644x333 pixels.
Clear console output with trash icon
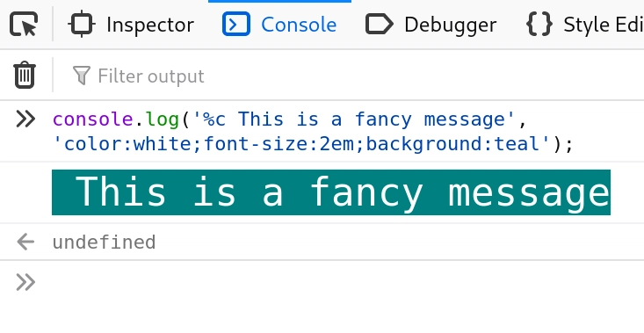click(x=25, y=75)
